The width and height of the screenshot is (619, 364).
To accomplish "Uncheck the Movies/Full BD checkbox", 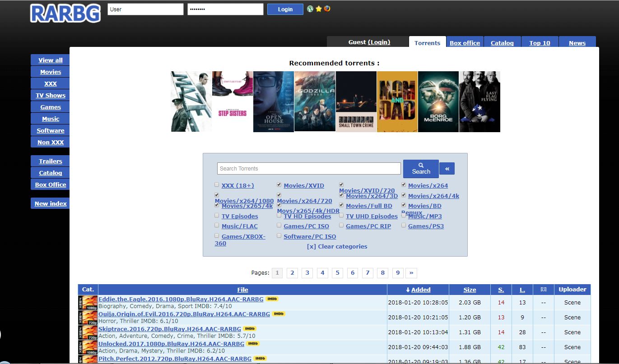I will (341, 205).
